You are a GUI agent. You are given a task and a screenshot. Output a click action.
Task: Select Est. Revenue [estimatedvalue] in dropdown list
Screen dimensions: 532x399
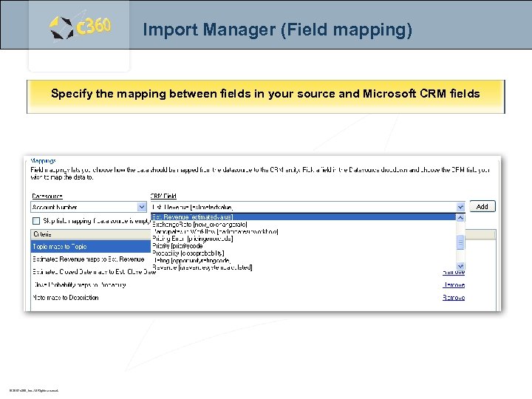(303, 216)
